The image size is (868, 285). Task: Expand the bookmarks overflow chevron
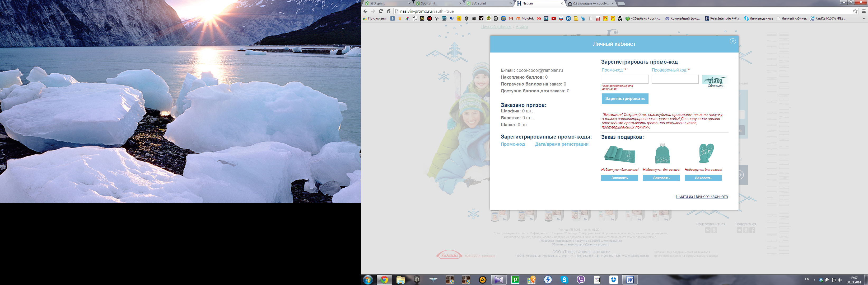[864, 18]
